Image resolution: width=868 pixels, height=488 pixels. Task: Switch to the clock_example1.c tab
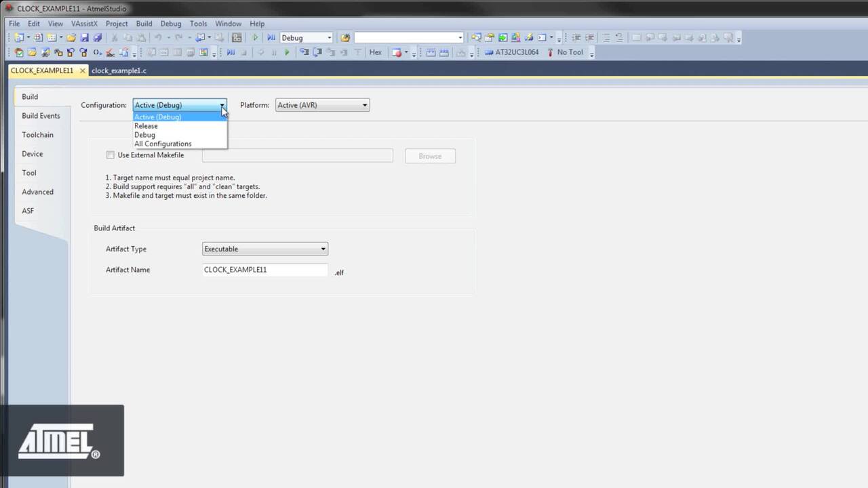(119, 70)
